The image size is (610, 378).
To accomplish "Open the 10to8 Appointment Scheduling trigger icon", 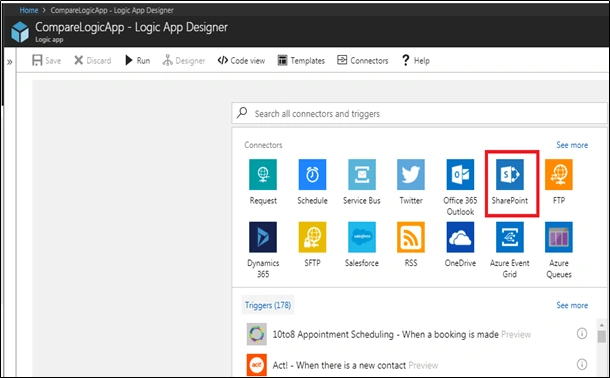I will tap(257, 334).
